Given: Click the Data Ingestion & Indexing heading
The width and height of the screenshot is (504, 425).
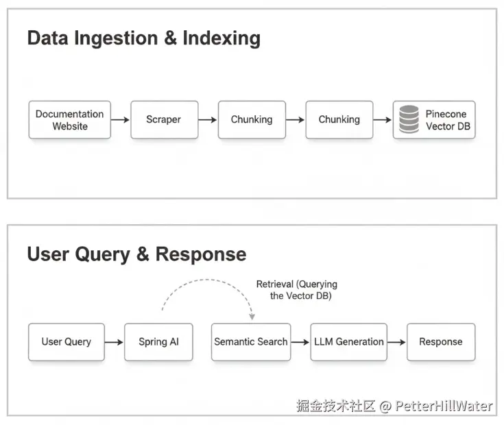Looking at the screenshot, I should click(144, 38).
